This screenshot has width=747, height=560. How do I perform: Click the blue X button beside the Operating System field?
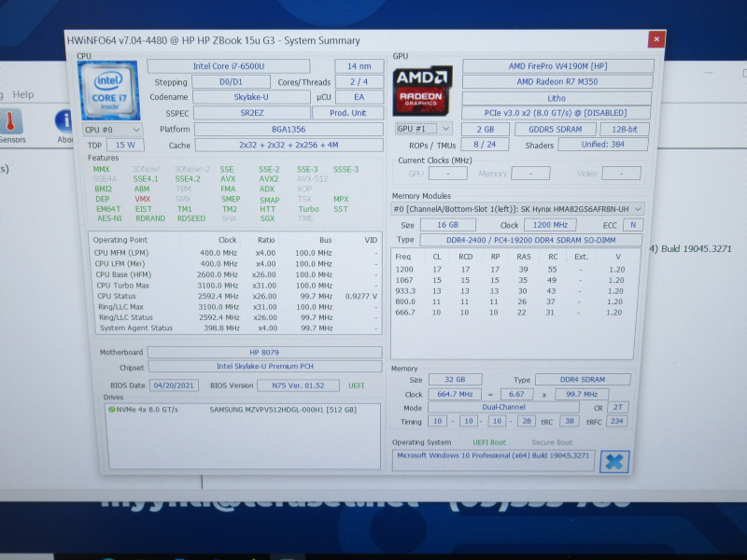pos(614,461)
